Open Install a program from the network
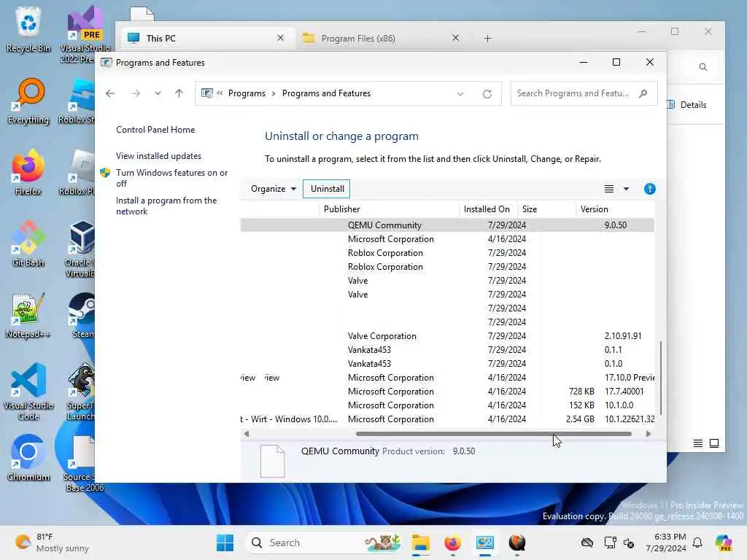The image size is (747, 560). 166,206
